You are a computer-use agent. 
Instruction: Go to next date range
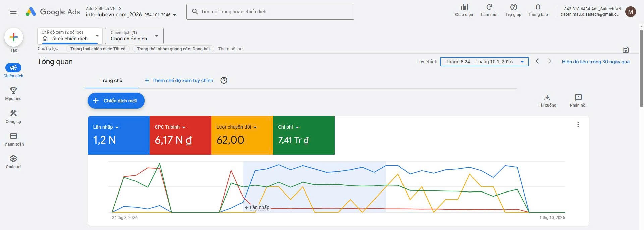(550, 61)
